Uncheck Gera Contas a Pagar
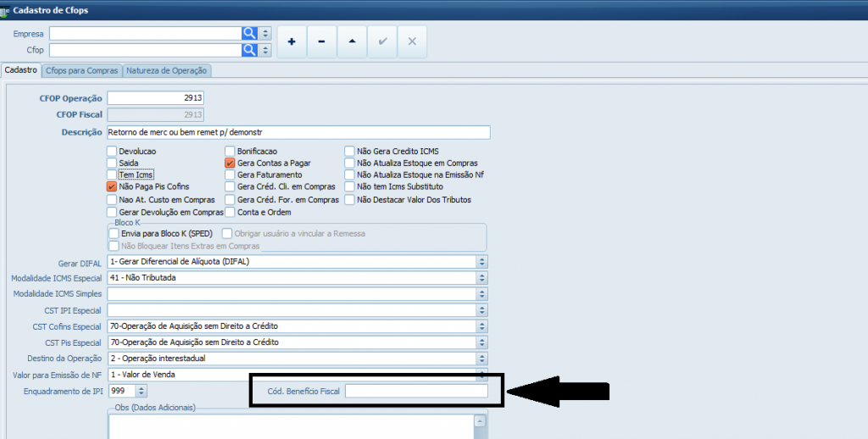Image resolution: width=868 pixels, height=439 pixels. pyautogui.click(x=230, y=163)
